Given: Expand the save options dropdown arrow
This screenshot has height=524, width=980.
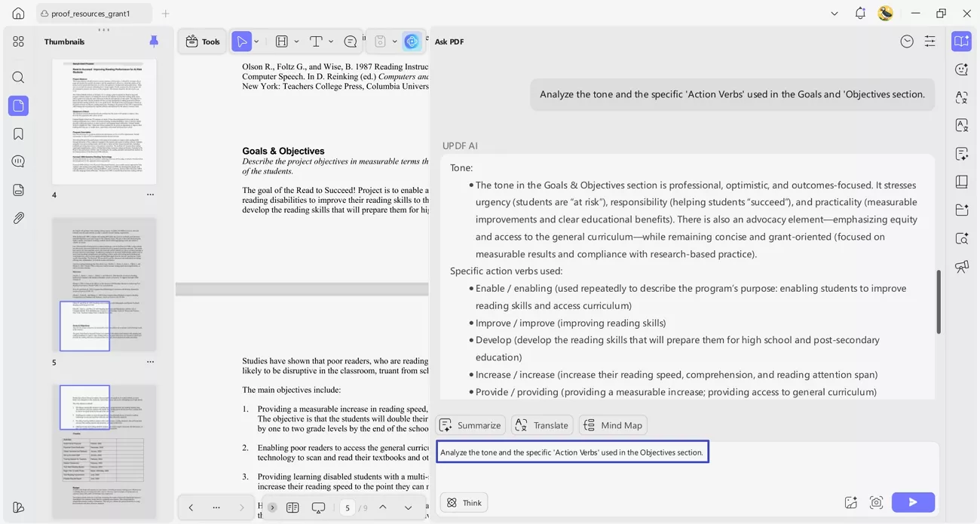Looking at the screenshot, I should [x=395, y=41].
